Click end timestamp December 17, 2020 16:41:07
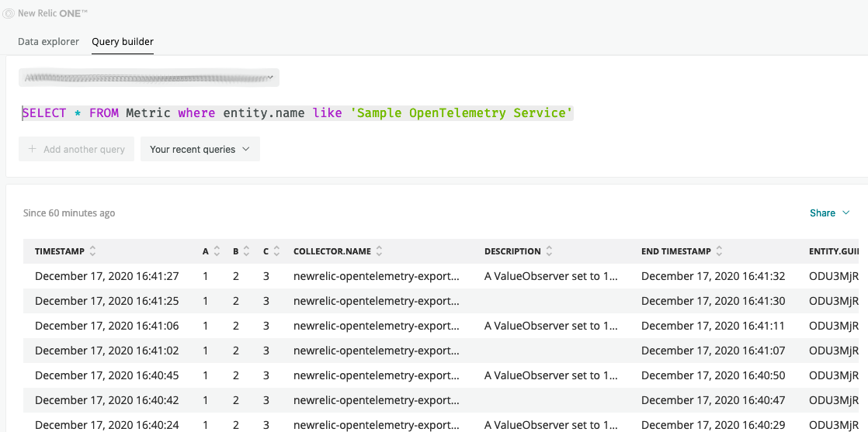Screen dimensions: 868x432 click(713, 351)
